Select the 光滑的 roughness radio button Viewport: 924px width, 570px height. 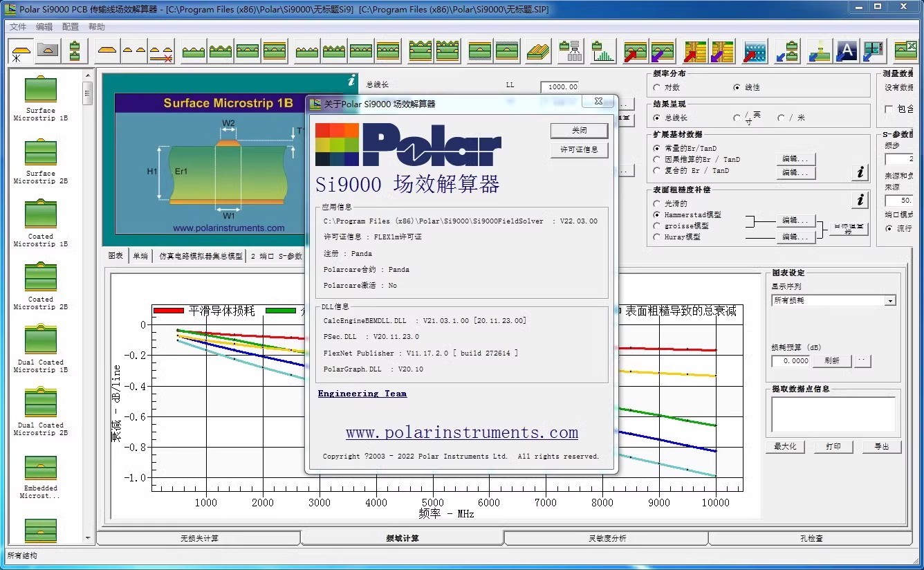tap(656, 203)
